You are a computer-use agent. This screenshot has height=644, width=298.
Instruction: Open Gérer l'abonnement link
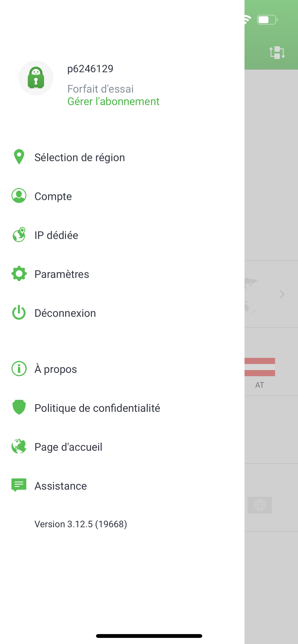coord(113,101)
